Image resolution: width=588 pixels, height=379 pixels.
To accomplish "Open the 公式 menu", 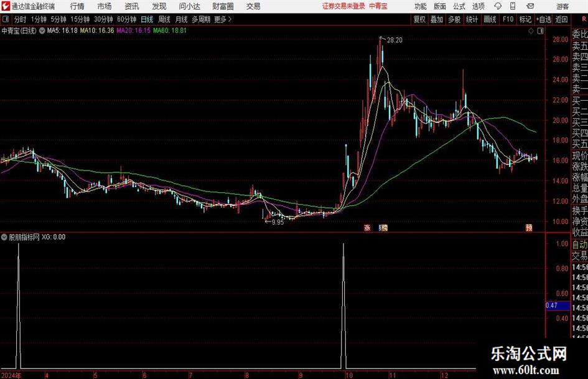I will pyautogui.click(x=459, y=6).
